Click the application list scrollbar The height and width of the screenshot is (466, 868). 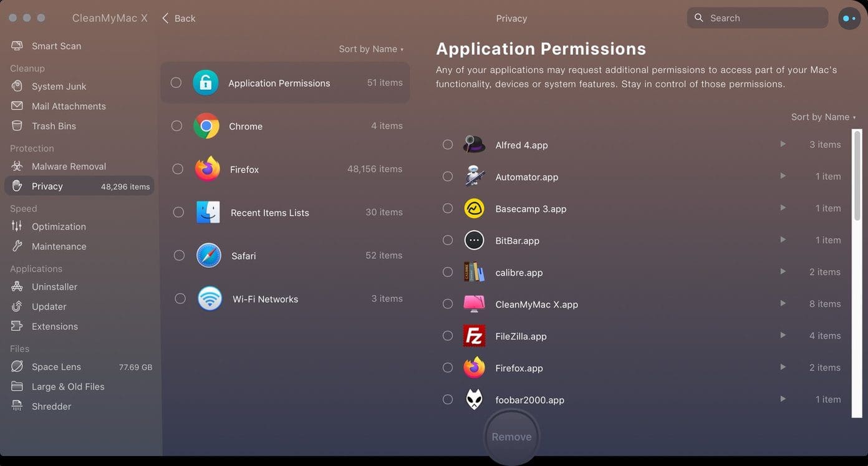pyautogui.click(x=857, y=175)
